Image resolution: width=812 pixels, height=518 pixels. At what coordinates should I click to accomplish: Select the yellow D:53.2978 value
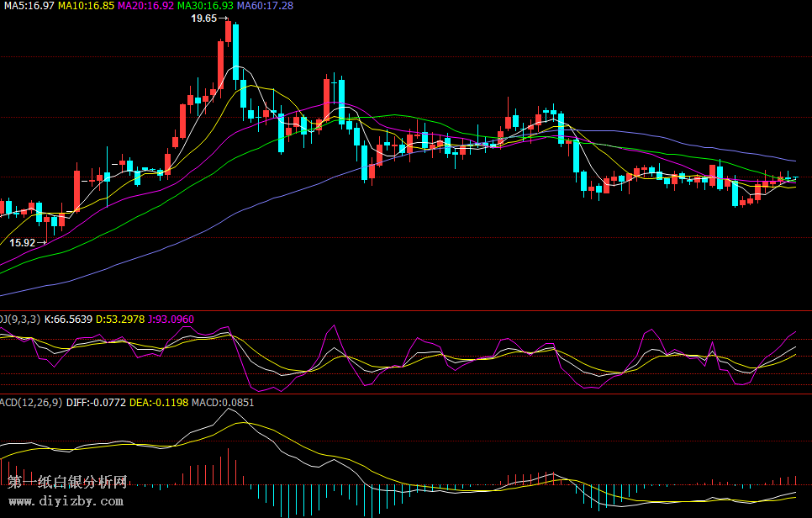(x=120, y=320)
